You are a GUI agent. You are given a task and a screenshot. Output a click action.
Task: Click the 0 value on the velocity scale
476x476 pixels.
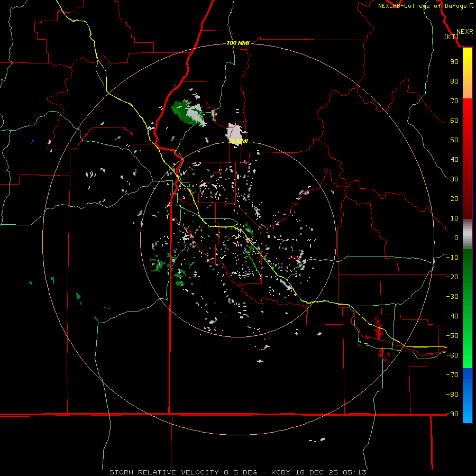pyautogui.click(x=456, y=237)
